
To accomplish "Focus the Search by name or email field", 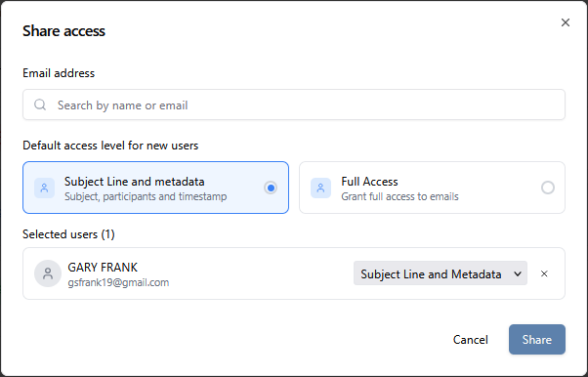I will coord(294,105).
